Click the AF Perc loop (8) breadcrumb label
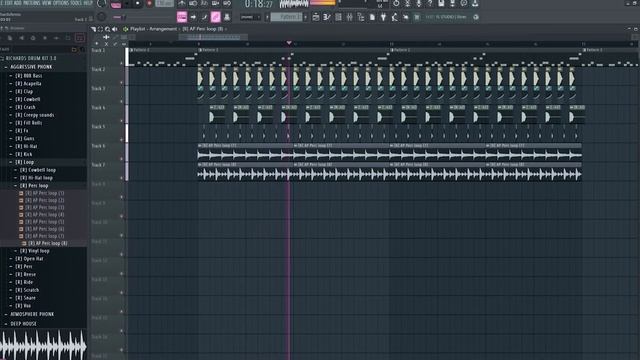 pyautogui.click(x=203, y=29)
